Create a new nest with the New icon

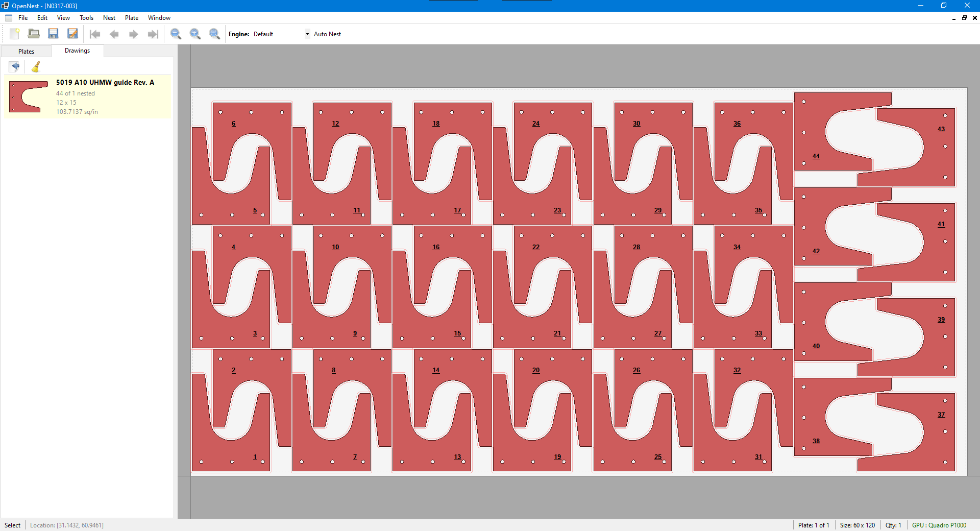coord(14,34)
